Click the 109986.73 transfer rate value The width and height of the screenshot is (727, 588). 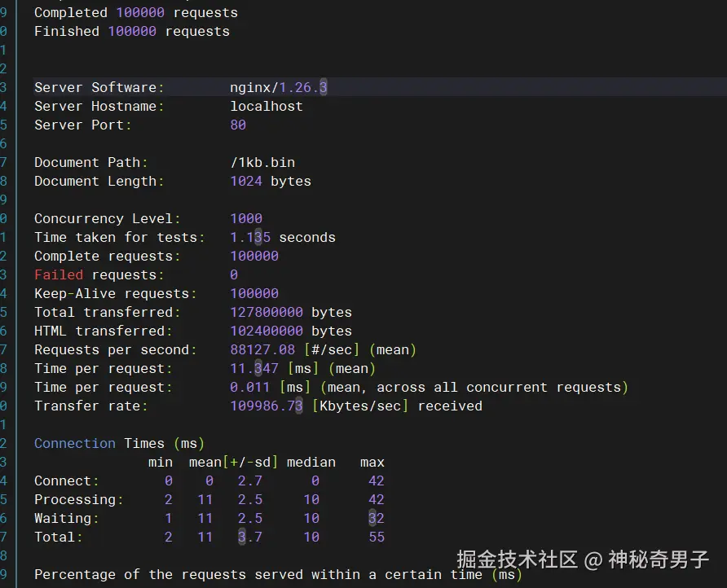(267, 406)
